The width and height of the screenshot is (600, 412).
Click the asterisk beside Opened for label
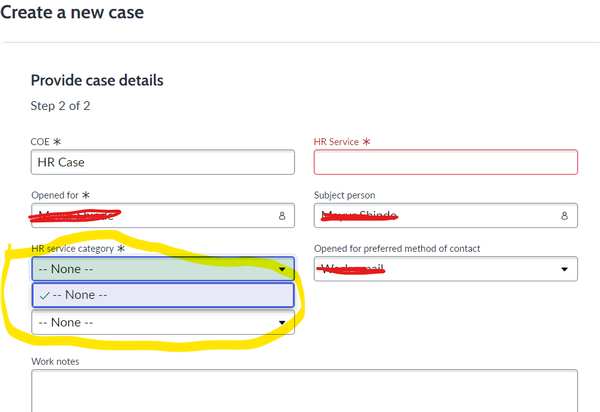[x=86, y=195]
